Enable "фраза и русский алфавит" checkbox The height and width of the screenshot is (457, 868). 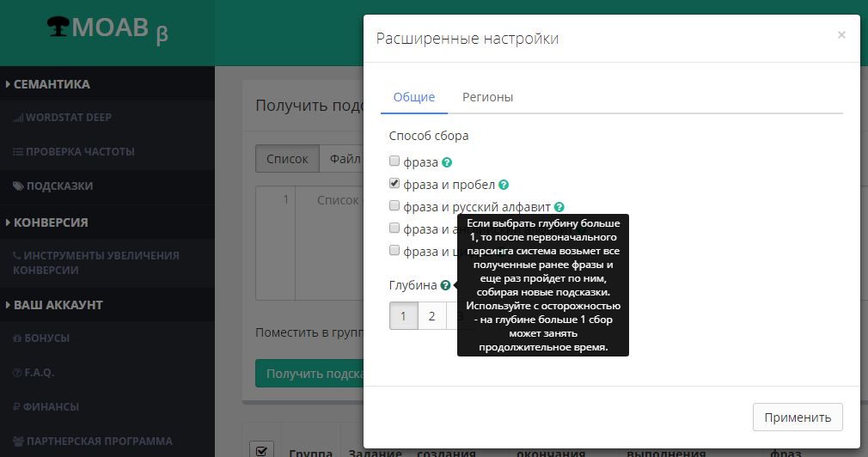[394, 206]
